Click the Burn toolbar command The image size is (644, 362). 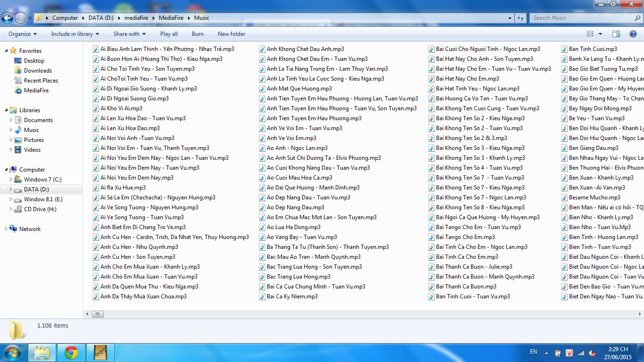(x=198, y=34)
